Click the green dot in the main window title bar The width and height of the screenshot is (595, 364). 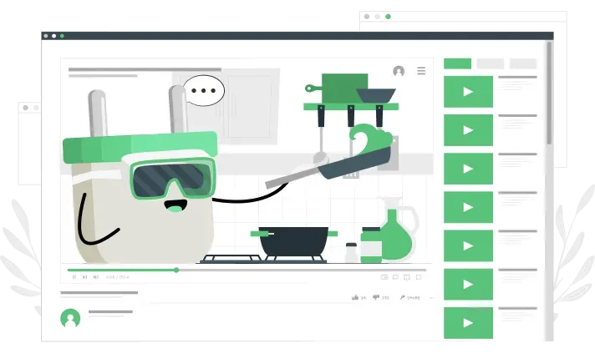(x=62, y=36)
